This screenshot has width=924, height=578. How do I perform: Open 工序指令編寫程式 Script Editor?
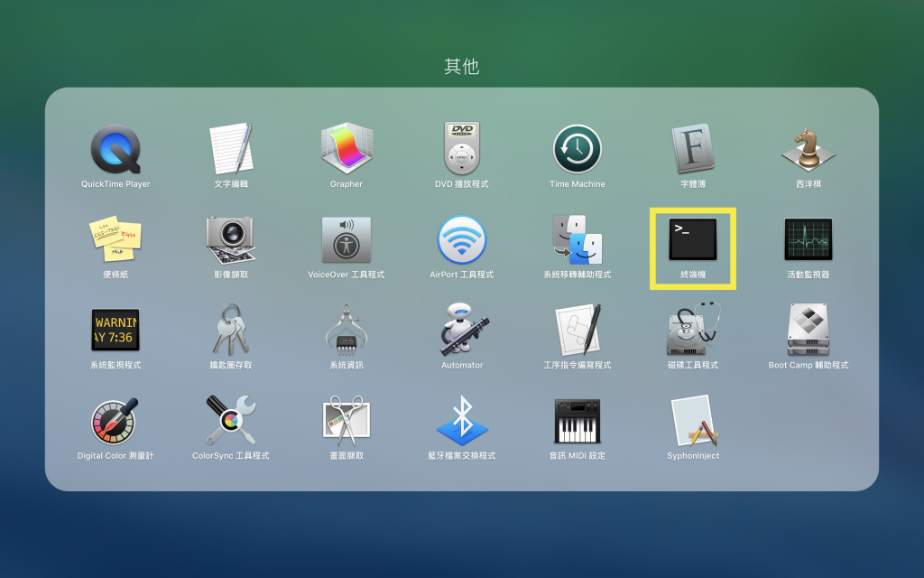coord(577,330)
